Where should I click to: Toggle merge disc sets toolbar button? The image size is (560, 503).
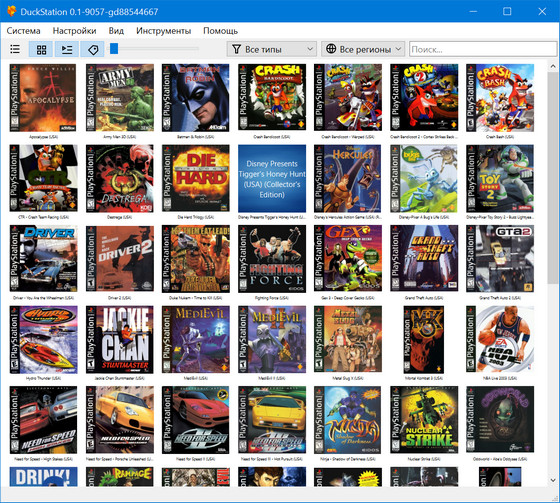click(67, 49)
